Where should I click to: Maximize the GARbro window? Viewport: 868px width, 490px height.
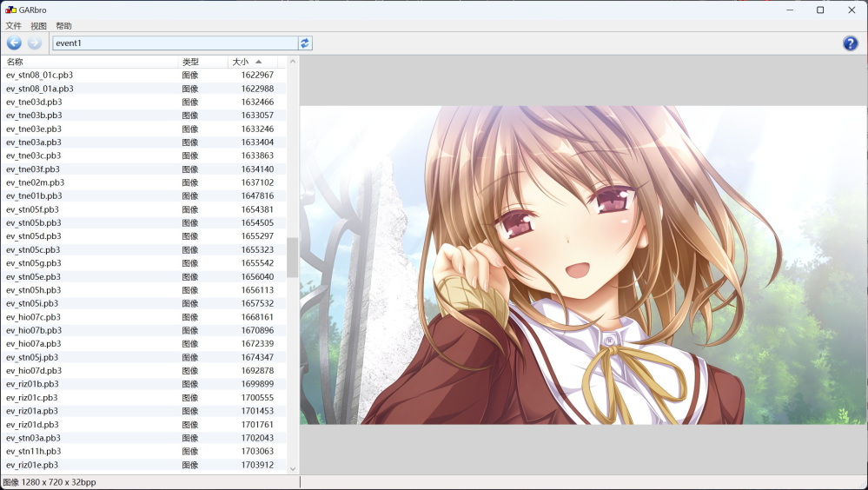tap(820, 10)
